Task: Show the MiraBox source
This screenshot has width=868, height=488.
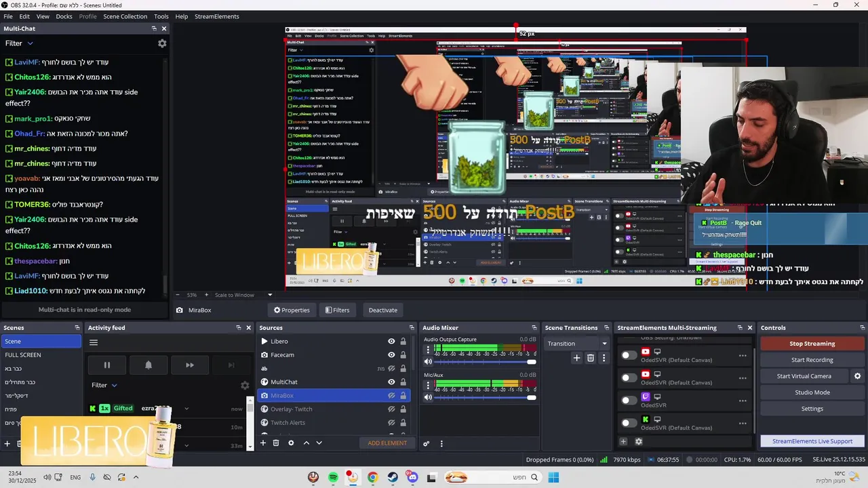Action: point(391,396)
